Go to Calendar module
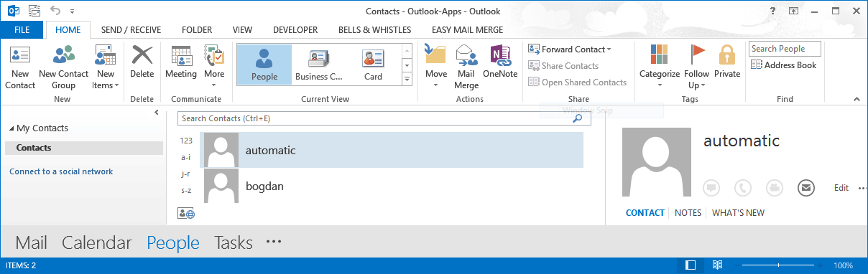The width and height of the screenshot is (868, 274). [97, 242]
